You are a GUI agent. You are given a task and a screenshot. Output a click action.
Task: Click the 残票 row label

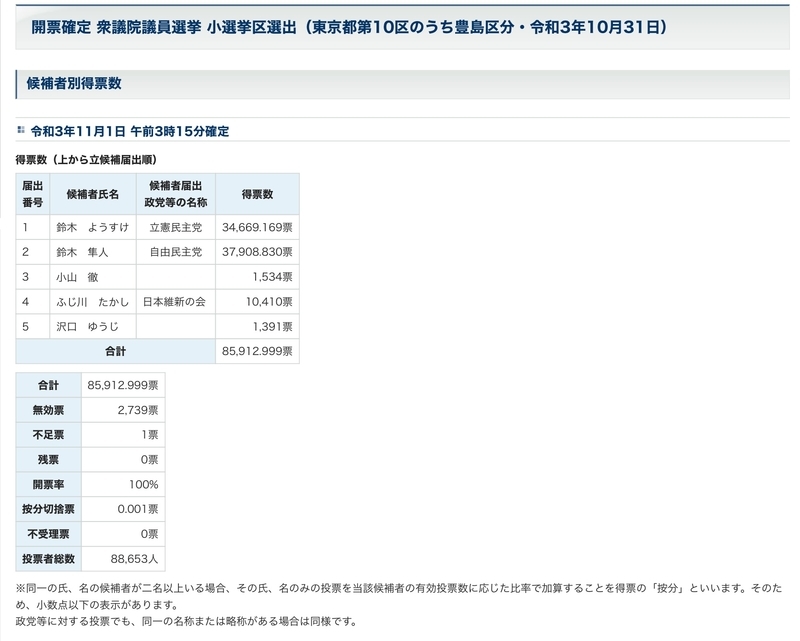pos(48,460)
